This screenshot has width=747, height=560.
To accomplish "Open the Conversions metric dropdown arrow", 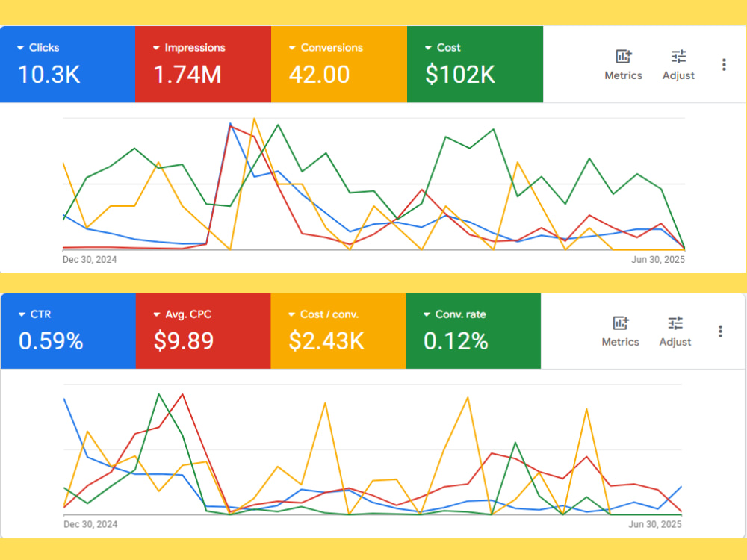I will (293, 48).
